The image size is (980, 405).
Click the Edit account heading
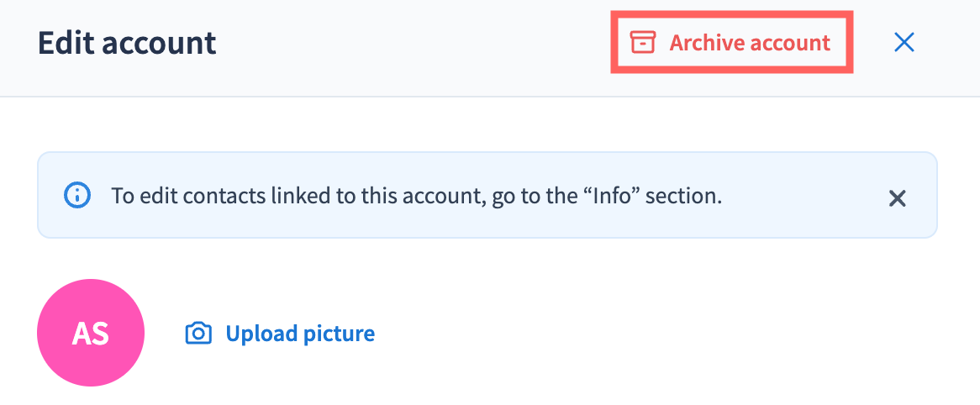[127, 42]
